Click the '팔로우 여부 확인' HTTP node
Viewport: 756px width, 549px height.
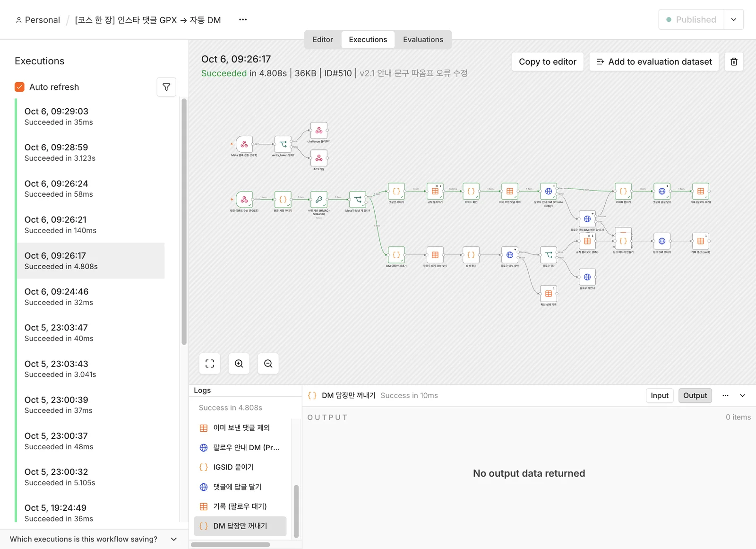click(x=510, y=255)
